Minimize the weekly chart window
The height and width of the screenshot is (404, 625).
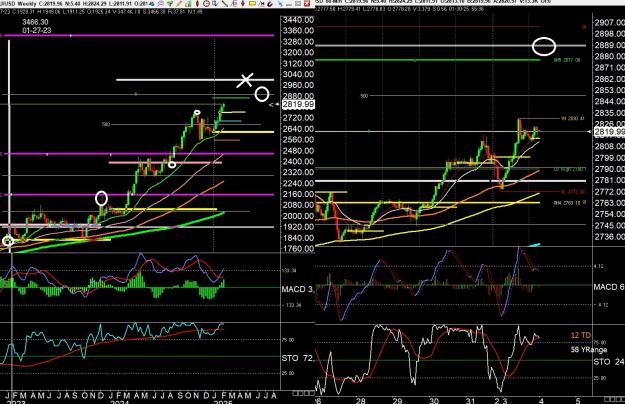pyautogui.click(x=289, y=4)
